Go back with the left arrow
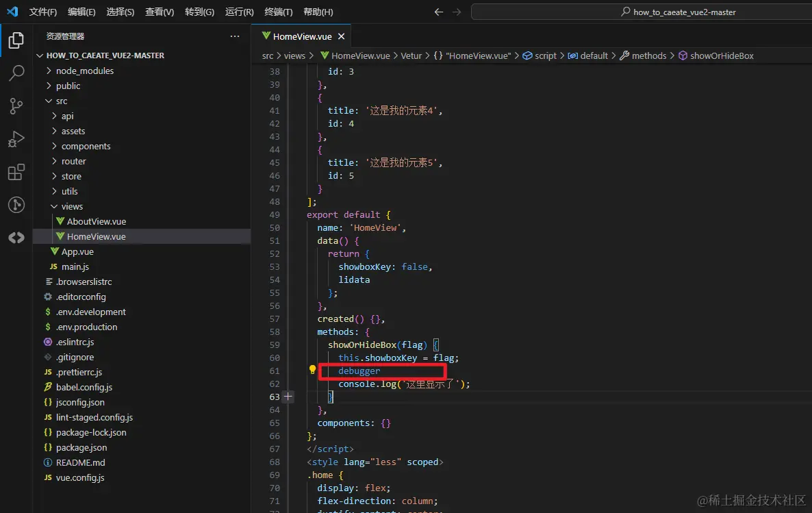The height and width of the screenshot is (513, 812). tap(439, 12)
